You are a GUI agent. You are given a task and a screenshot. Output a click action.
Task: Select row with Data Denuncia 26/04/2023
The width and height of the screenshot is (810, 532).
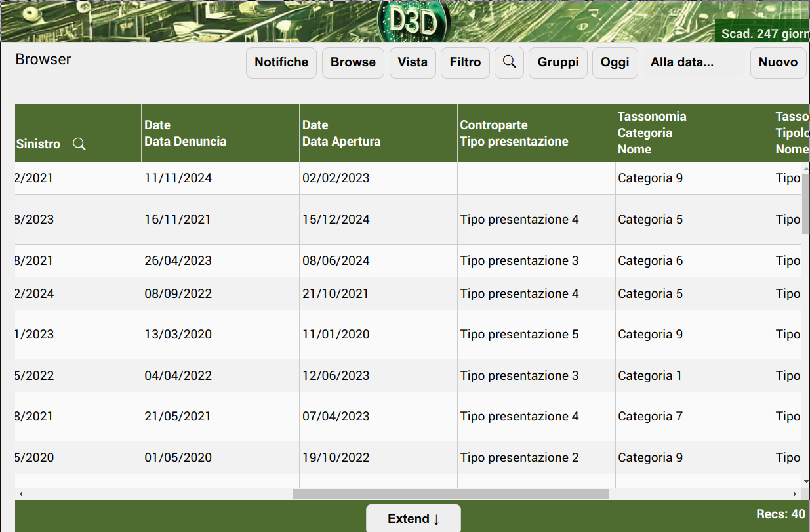(x=178, y=261)
